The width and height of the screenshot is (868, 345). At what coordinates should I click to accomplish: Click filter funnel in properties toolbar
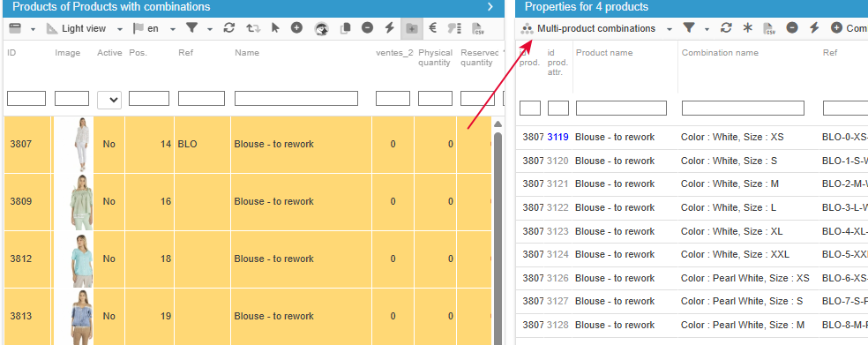[x=689, y=28]
